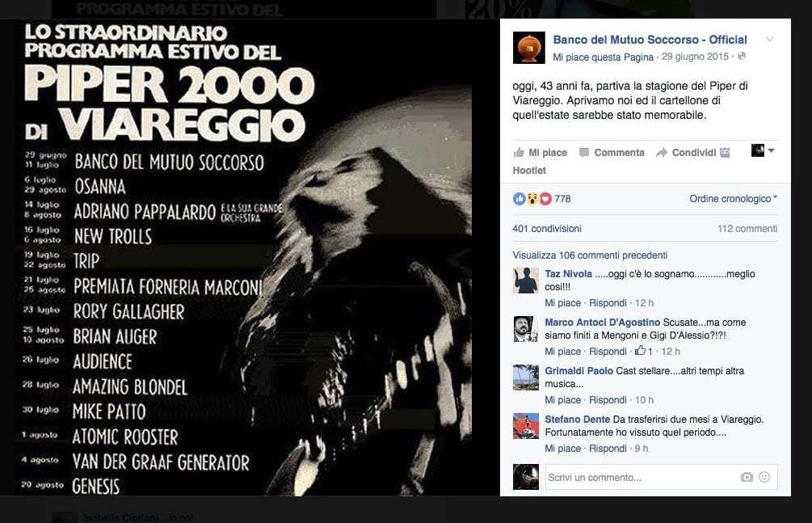Load Visualizza 106 commenti precedenti

pyautogui.click(x=590, y=255)
